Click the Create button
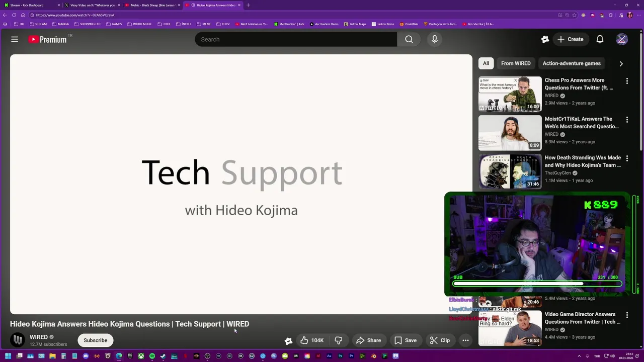 pos(570,39)
